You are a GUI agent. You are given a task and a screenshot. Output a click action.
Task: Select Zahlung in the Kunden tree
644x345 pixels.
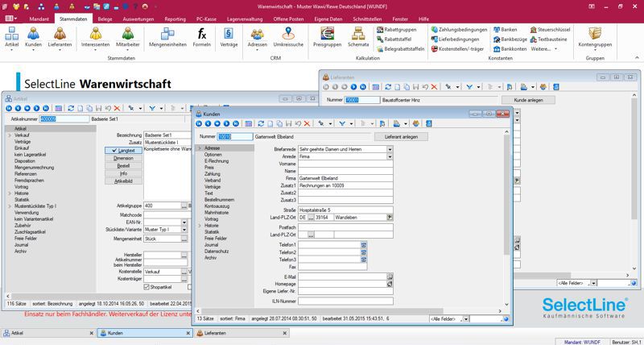coord(213,174)
